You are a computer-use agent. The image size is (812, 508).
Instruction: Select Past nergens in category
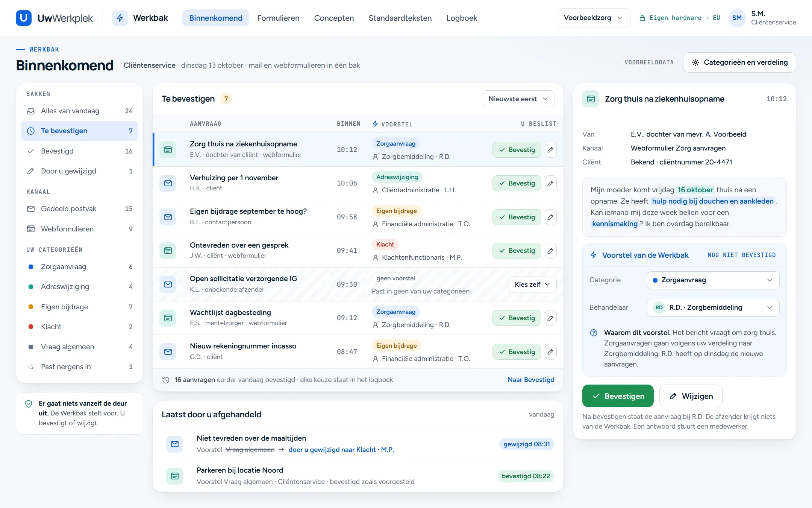(79, 367)
